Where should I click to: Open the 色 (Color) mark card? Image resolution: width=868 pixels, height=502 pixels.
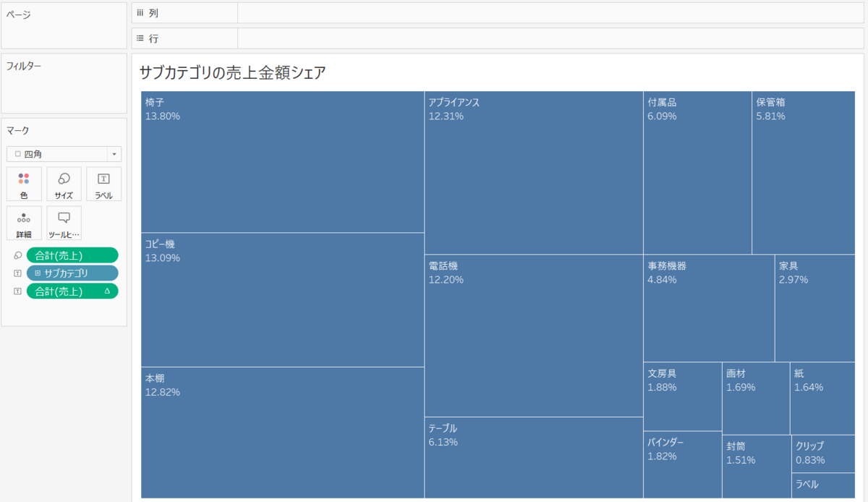click(24, 184)
